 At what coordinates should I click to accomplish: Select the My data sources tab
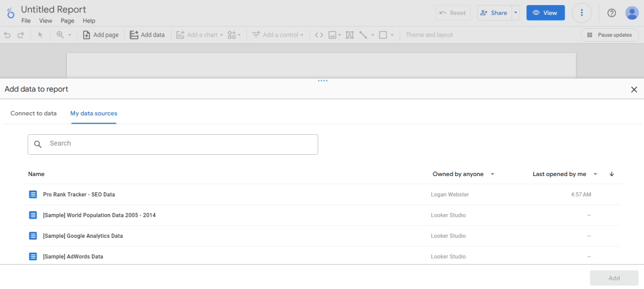click(x=94, y=114)
